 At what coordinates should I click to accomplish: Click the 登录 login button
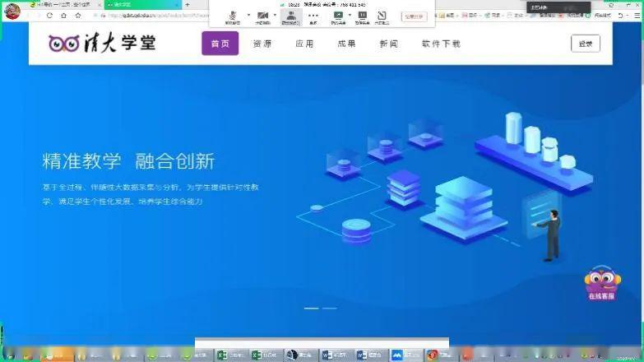[586, 44]
